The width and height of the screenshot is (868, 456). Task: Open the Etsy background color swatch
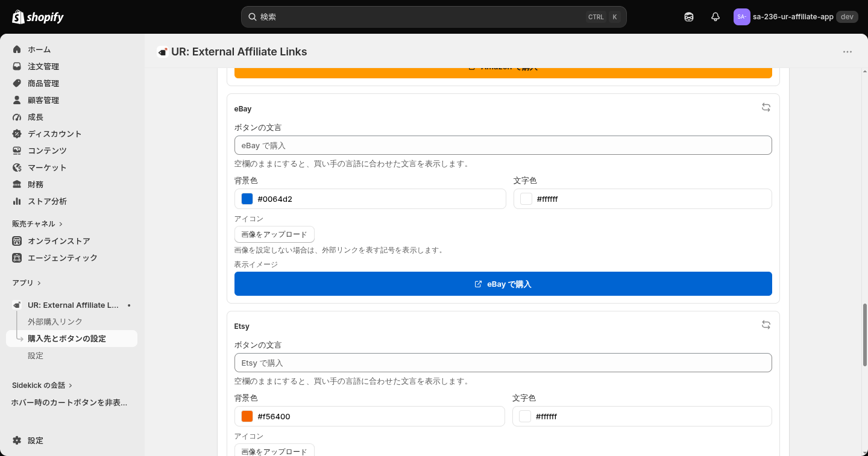click(x=247, y=416)
